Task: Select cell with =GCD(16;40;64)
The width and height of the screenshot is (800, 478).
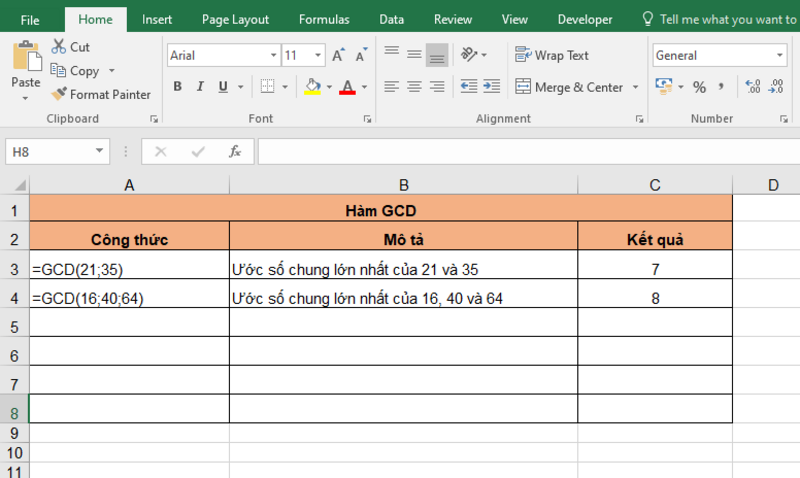Action: (x=130, y=293)
